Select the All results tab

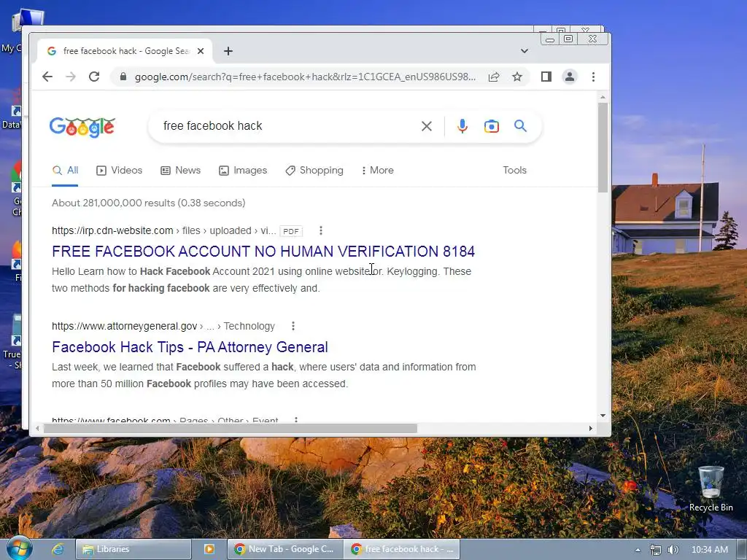point(65,171)
